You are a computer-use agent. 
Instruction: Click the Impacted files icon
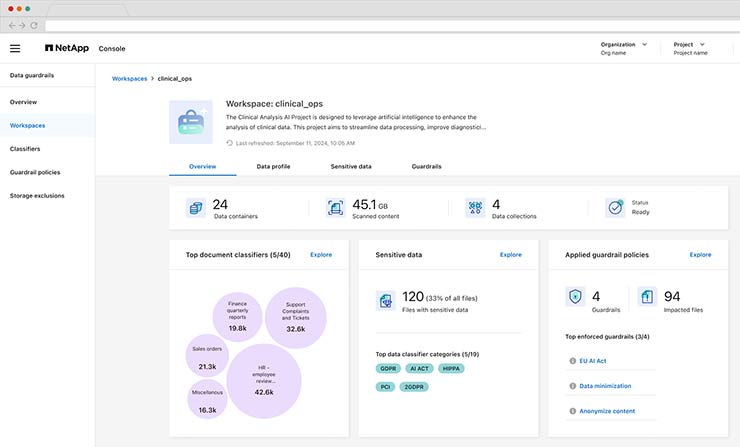pos(645,297)
